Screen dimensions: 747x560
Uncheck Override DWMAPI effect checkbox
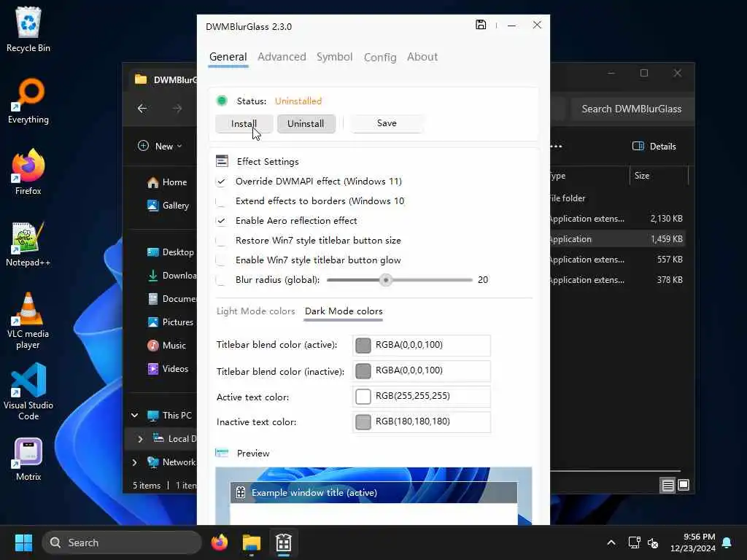pyautogui.click(x=221, y=182)
